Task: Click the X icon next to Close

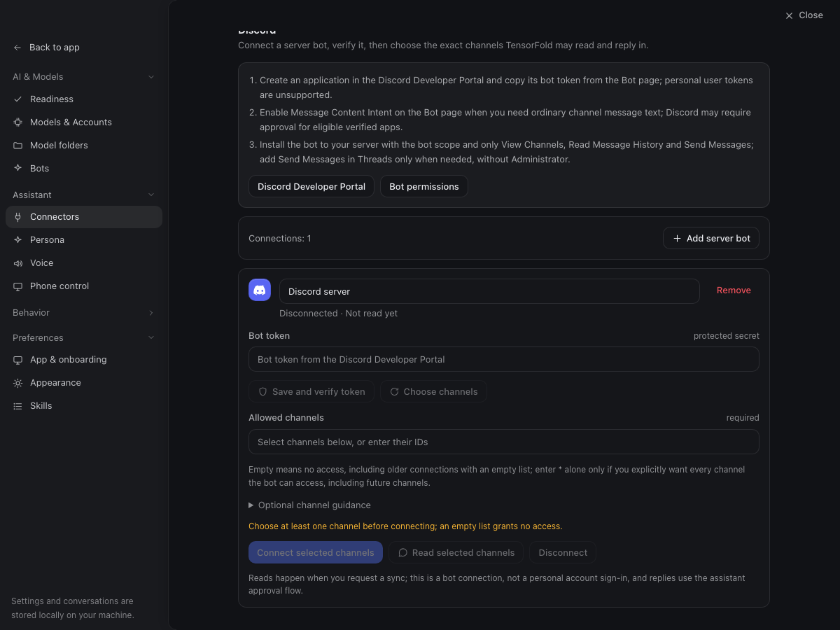Action: 790,15
